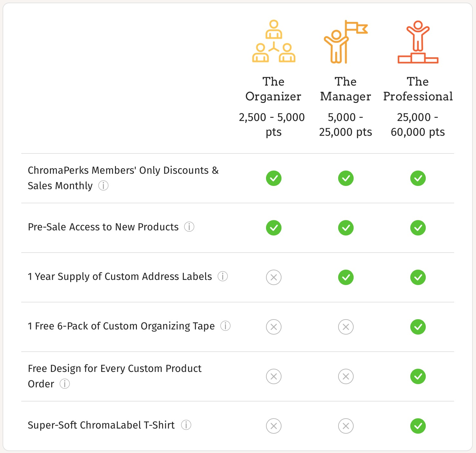Select The Professional tier heading
The height and width of the screenshot is (453, 476).
(x=418, y=89)
